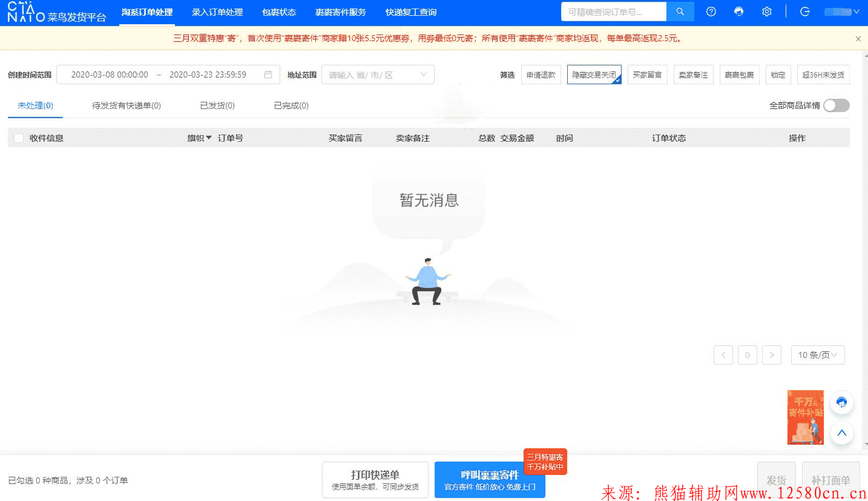Click the calendar icon in date range
Image resolution: width=868 pixels, height=501 pixels.
coord(268,75)
